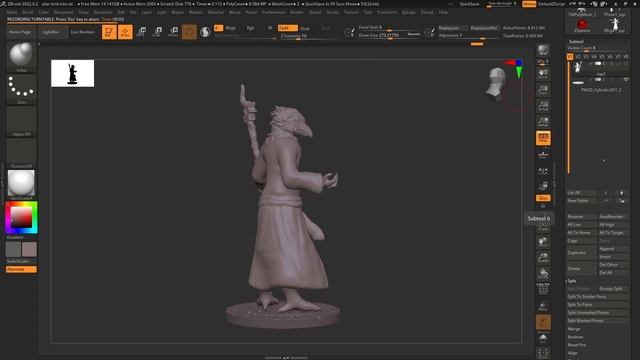Select the red ZSphere tool thumbnail
Viewport: 640px width, 360px height.
[582, 26]
